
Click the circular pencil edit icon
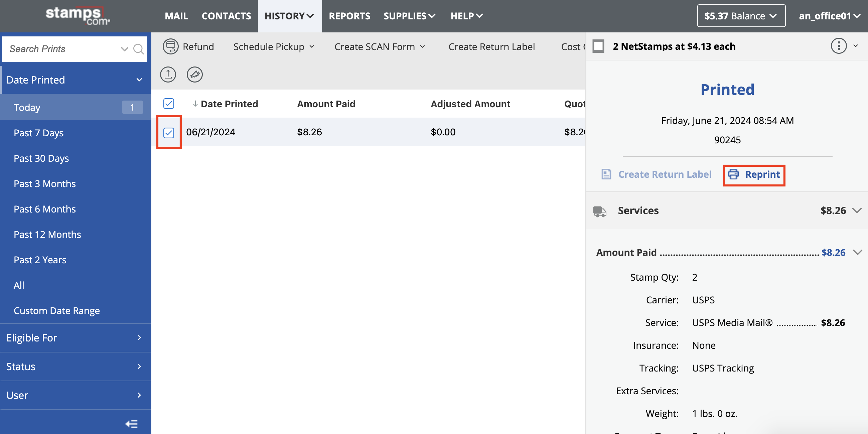tap(194, 74)
